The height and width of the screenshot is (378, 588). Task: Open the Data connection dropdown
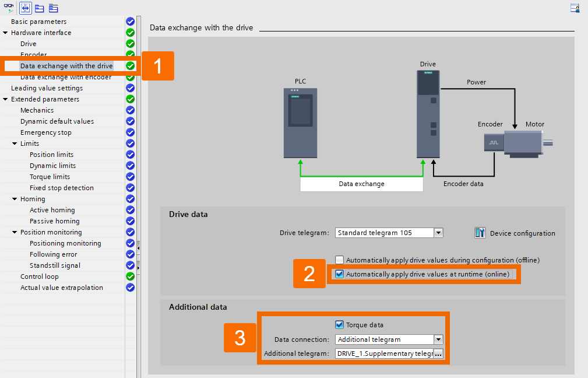point(438,339)
